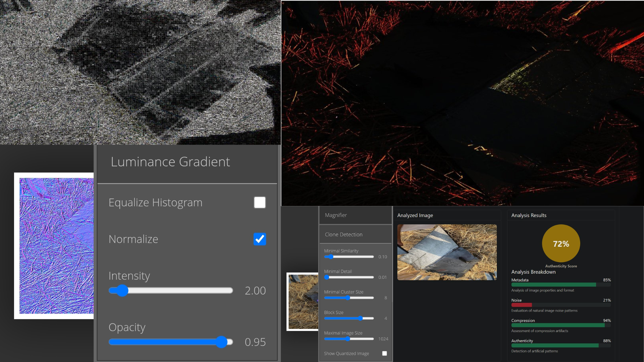The width and height of the screenshot is (644, 362).
Task: Click the Opacity slider handle
Action: [221, 342]
